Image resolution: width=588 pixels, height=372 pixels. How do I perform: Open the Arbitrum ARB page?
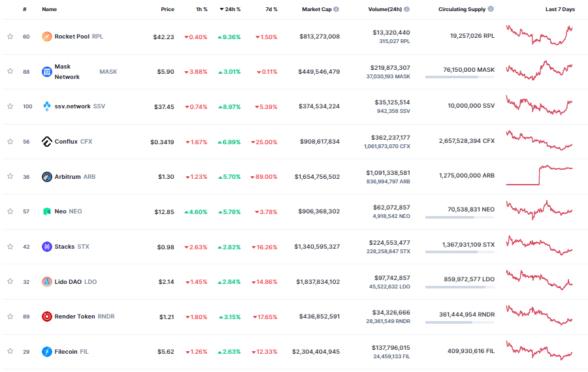coord(75,176)
